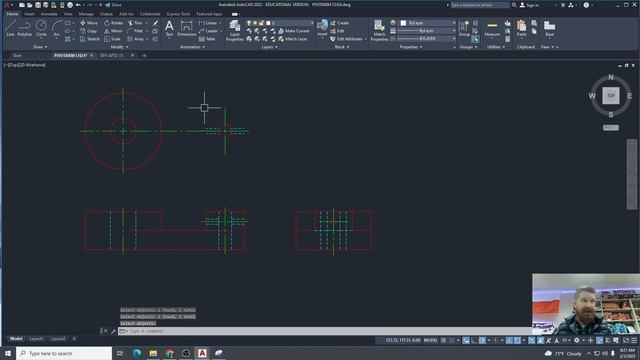Expand the Block panel

[342, 47]
